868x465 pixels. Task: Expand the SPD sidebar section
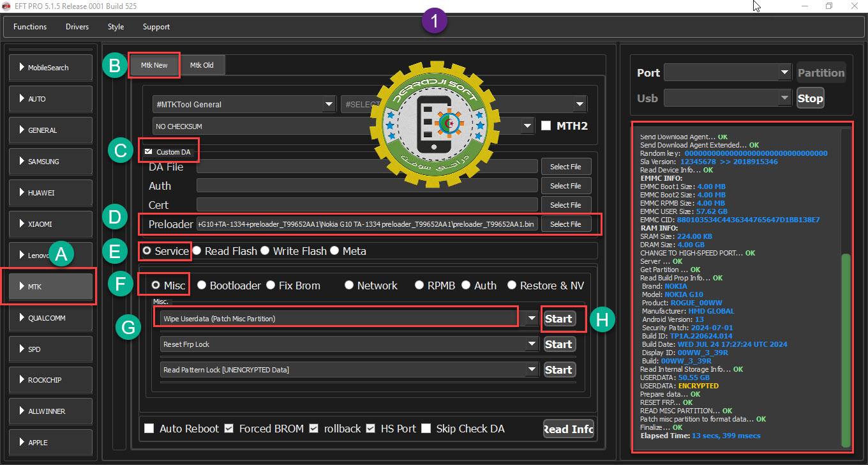click(x=50, y=349)
